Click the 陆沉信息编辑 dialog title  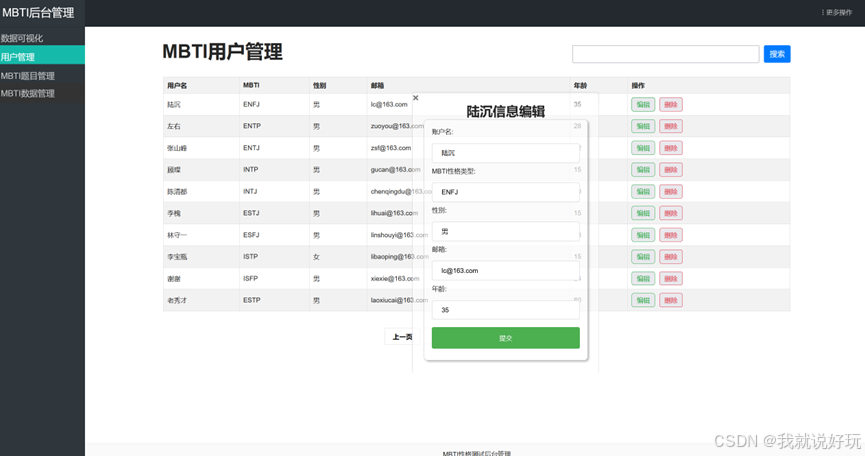pos(505,111)
